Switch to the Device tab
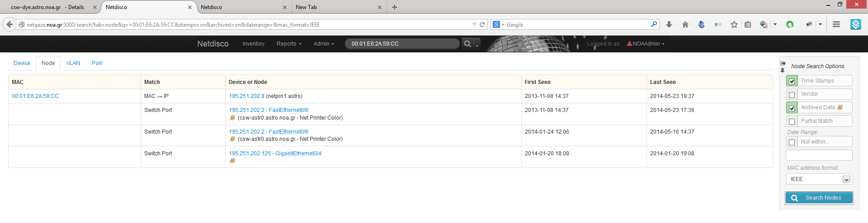Image resolution: width=868 pixels, height=223 pixels. [22, 63]
